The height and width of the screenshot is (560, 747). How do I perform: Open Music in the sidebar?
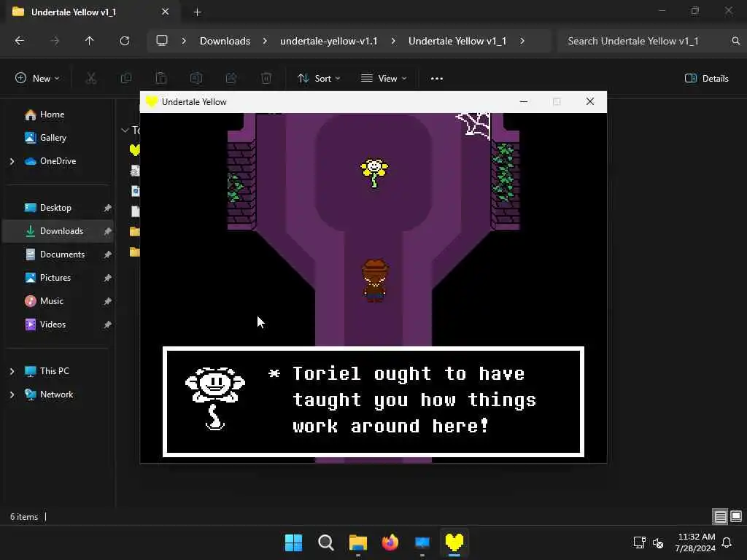click(52, 301)
